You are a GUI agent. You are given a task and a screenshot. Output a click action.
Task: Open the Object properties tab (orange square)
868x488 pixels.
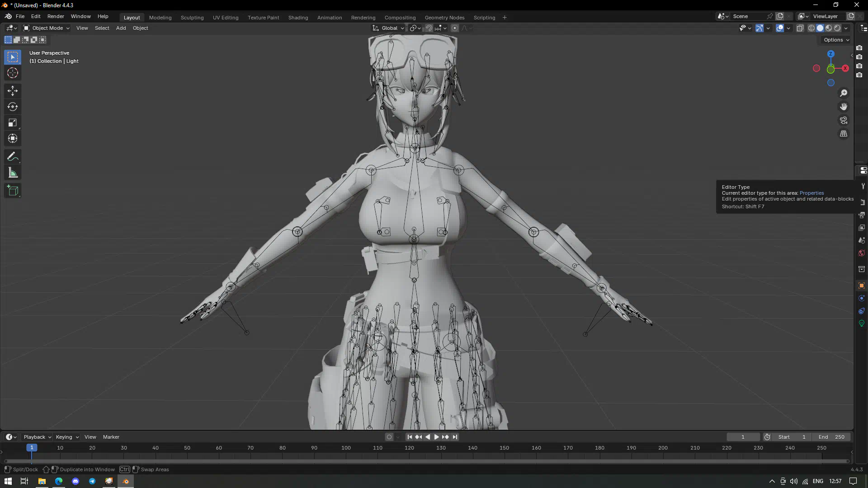pos(862,286)
